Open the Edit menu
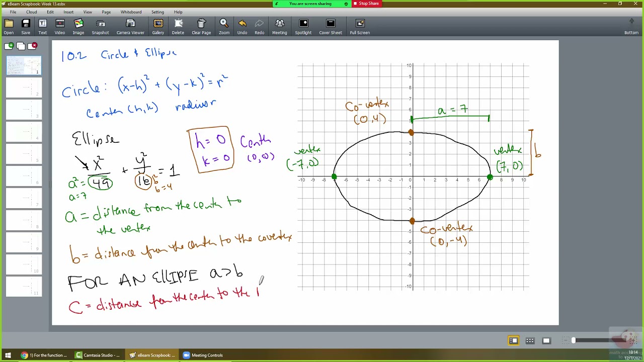Viewport: 644px width, 362px height. pos(50,12)
